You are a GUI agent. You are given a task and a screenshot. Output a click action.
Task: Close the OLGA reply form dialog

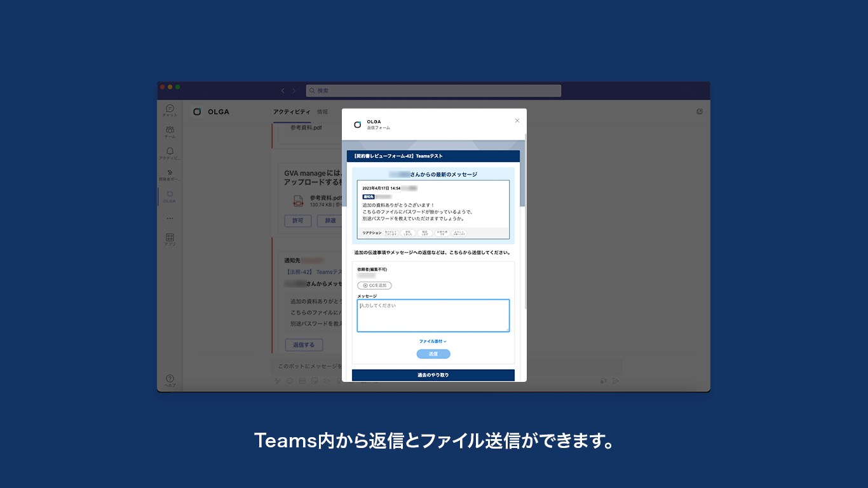[x=517, y=121]
